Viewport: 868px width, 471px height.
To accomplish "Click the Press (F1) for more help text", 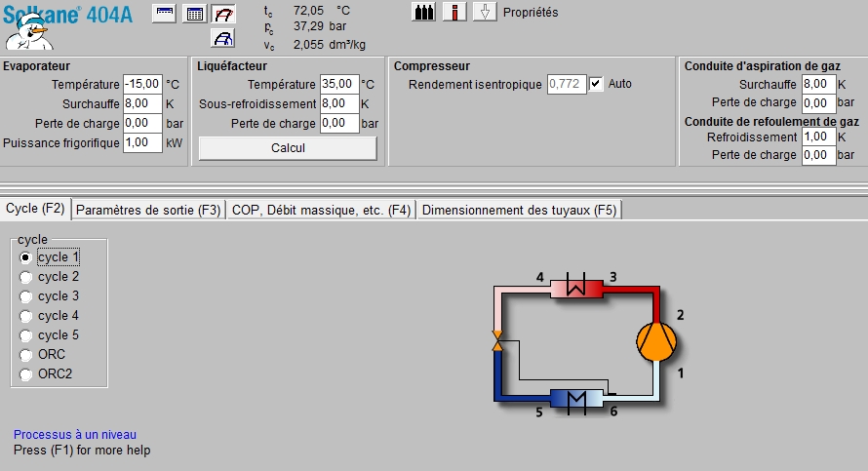I will pos(82,450).
